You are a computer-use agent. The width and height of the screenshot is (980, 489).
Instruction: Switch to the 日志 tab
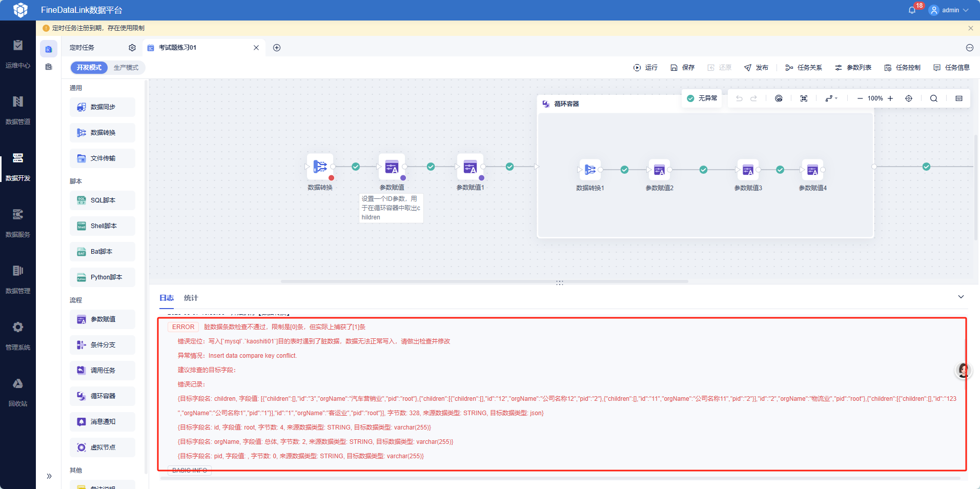[x=167, y=298]
